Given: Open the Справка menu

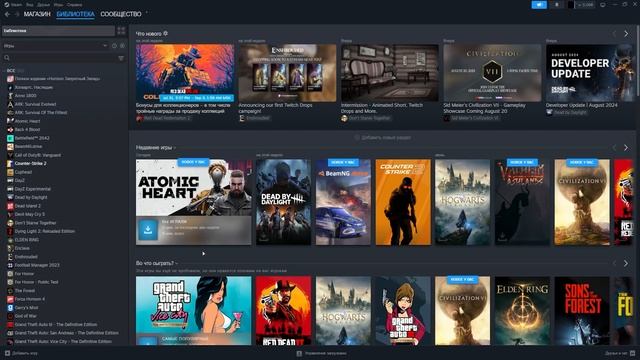Looking at the screenshot, I should pyautogui.click(x=75, y=4).
